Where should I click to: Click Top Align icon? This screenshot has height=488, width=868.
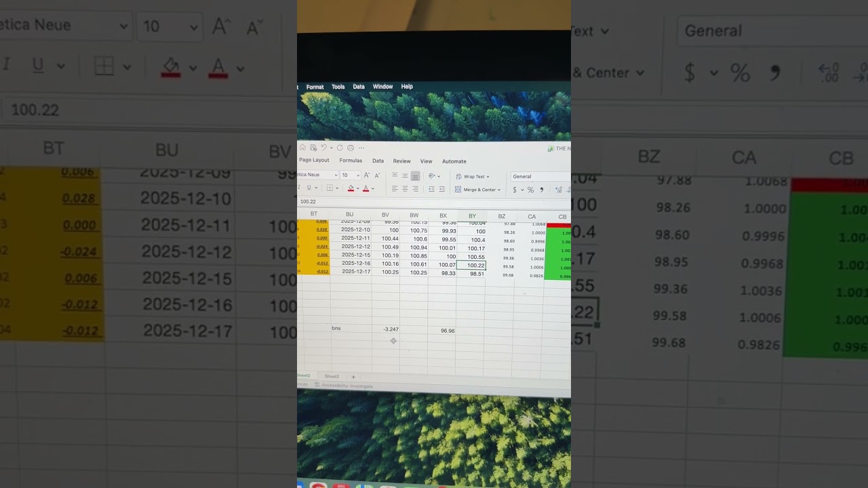coord(395,175)
